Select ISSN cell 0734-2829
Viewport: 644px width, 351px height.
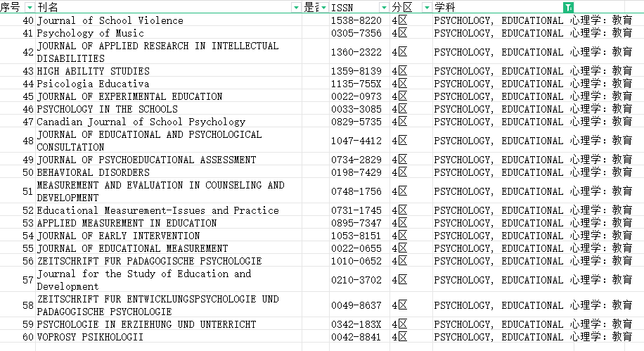tap(359, 160)
